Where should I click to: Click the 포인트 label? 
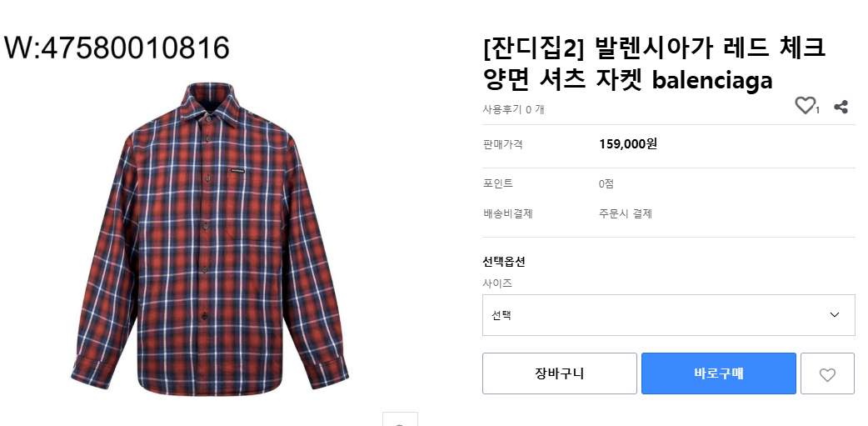click(x=497, y=183)
